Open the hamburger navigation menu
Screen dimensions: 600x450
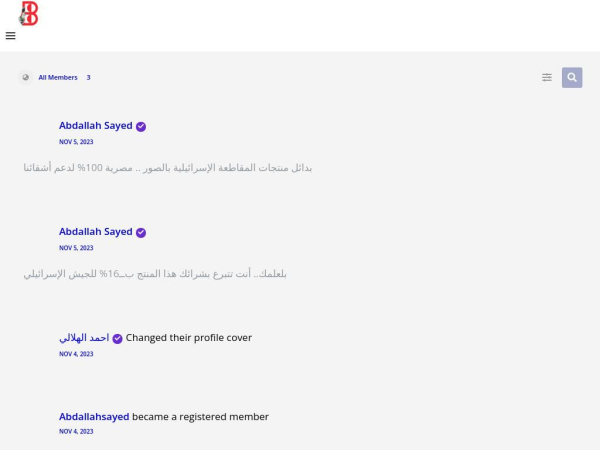pyautogui.click(x=10, y=36)
